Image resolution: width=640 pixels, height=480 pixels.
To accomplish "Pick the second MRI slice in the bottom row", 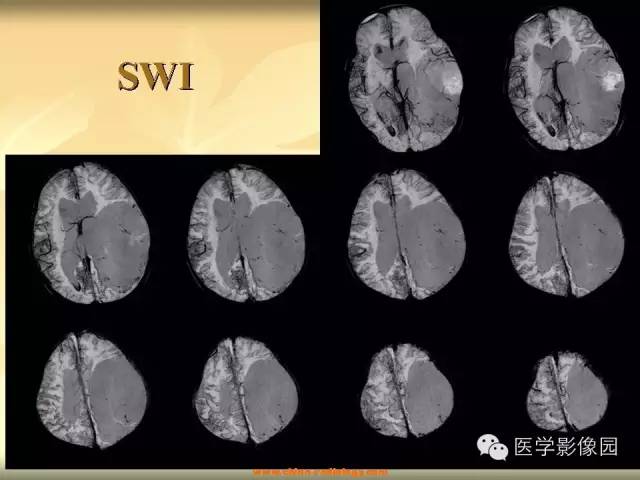I will pos(247,390).
